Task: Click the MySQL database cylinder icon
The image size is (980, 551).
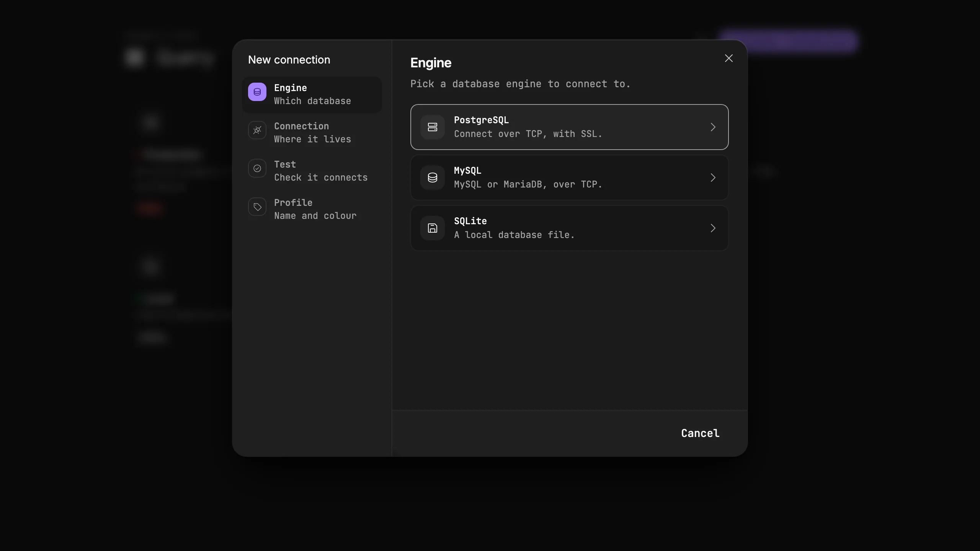Action: coord(433,178)
